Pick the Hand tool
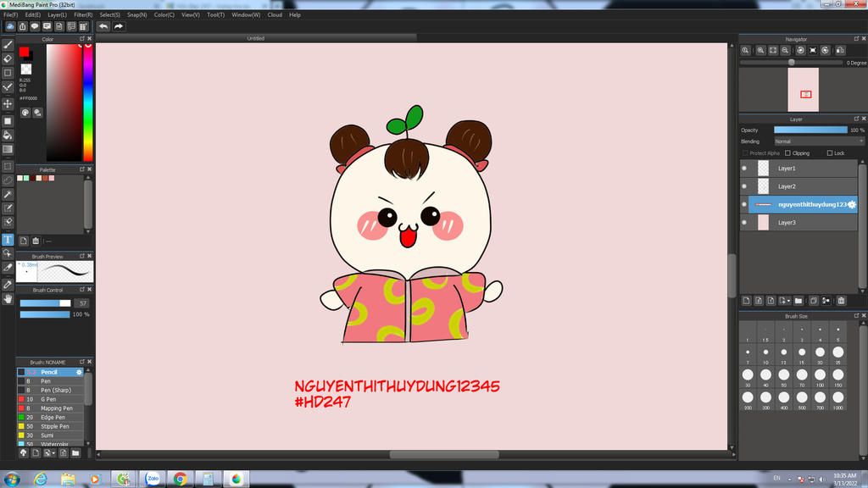The image size is (868, 488). pyautogui.click(x=8, y=298)
